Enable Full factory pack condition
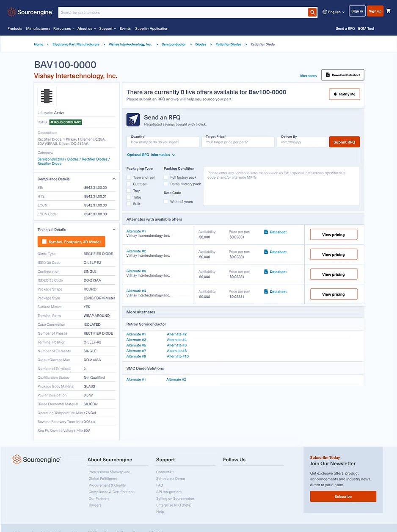 point(166,177)
